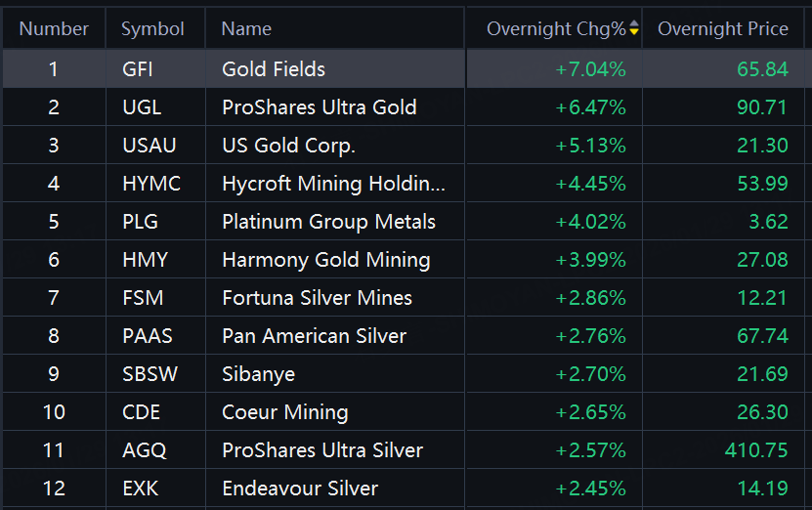Select the FSM symbol cell
The height and width of the screenshot is (510, 812).
[143, 298]
